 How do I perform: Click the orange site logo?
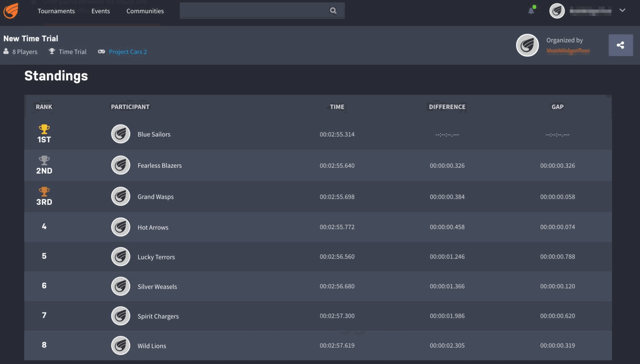(11, 11)
